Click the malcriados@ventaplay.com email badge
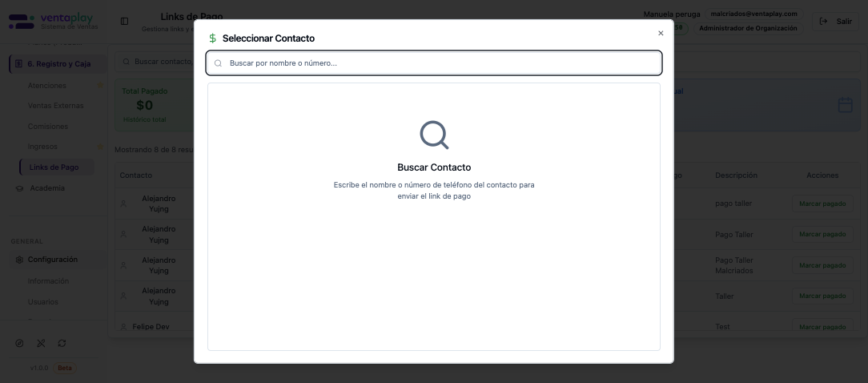The height and width of the screenshot is (383, 868). pos(753,14)
